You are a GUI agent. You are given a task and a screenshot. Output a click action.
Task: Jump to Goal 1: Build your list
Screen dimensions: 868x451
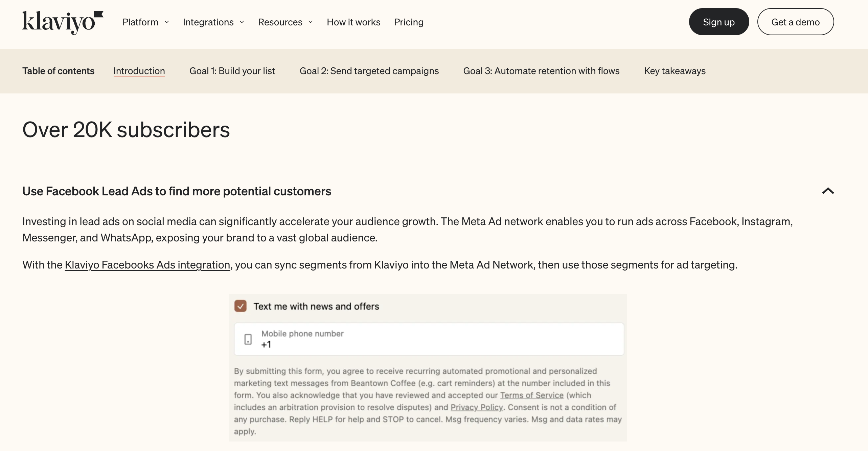point(232,71)
